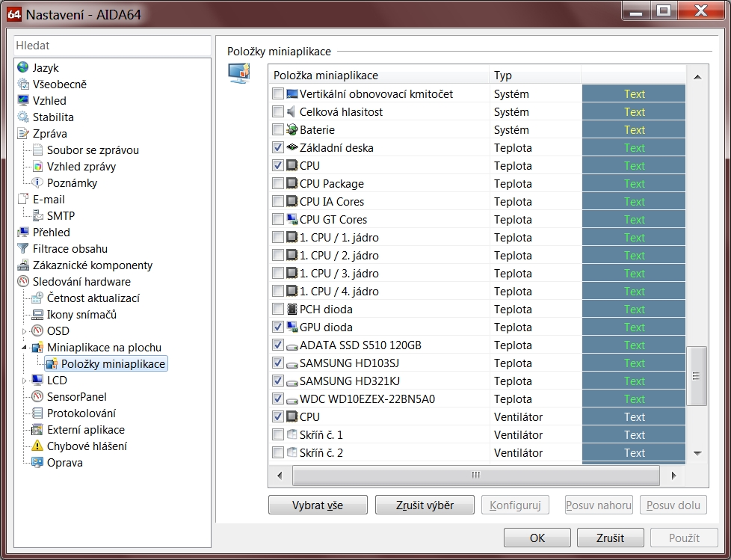
Task: Select Zákaznické komponenty in sidebar
Action: point(92,265)
